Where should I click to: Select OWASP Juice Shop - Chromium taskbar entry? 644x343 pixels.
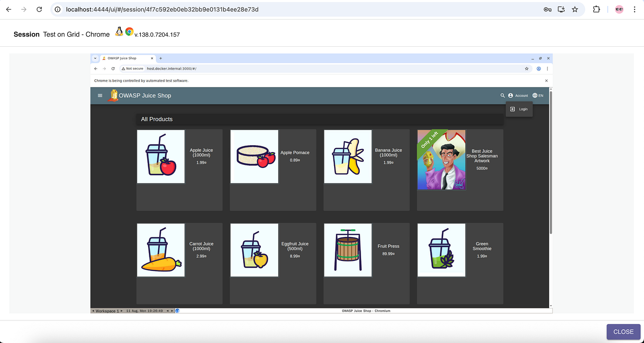[366, 311]
